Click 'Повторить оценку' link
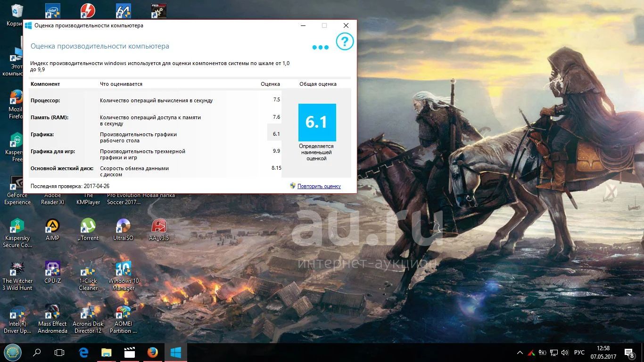Screen dimensions: 644x362 click(319, 186)
